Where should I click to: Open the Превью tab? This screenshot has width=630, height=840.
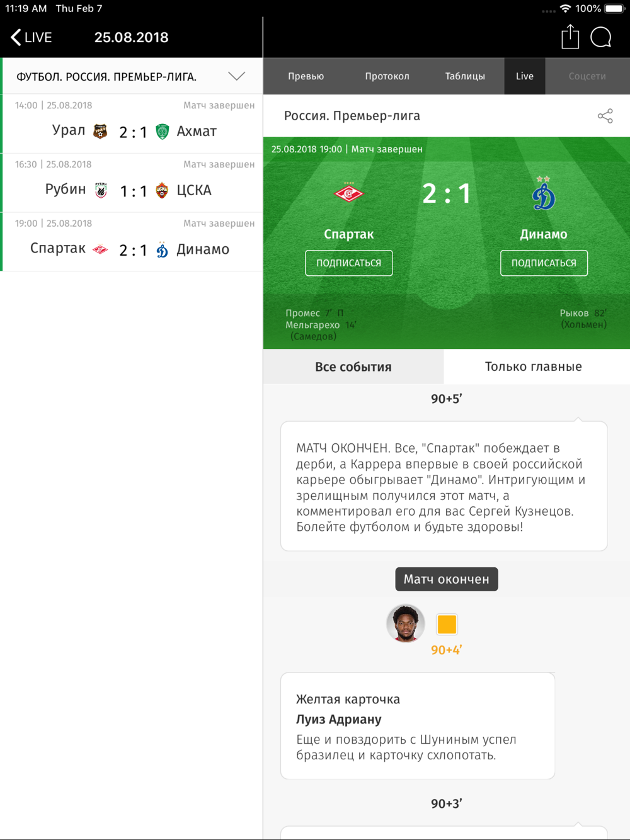coord(306,76)
